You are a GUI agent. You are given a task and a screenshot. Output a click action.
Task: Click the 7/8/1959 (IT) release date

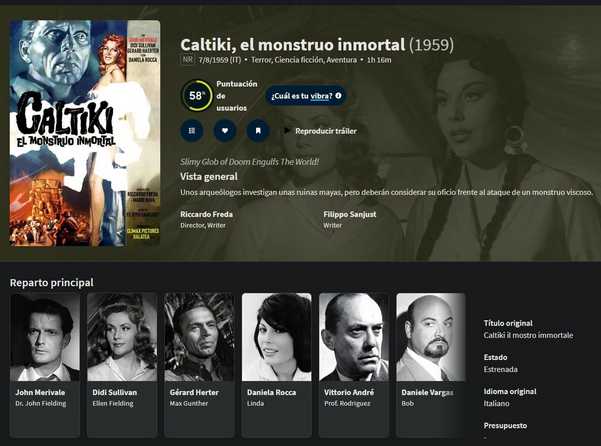220,60
